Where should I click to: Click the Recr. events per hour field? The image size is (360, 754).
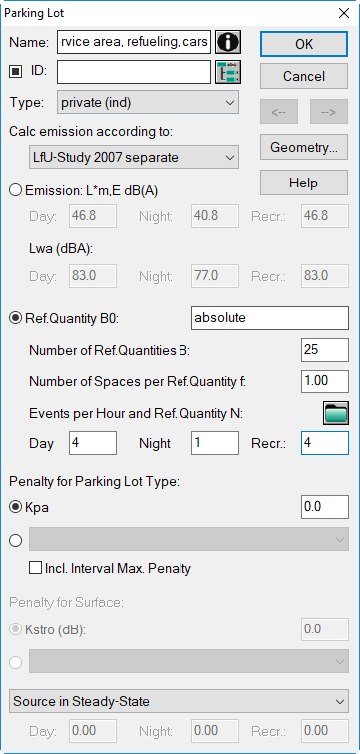pyautogui.click(x=325, y=443)
